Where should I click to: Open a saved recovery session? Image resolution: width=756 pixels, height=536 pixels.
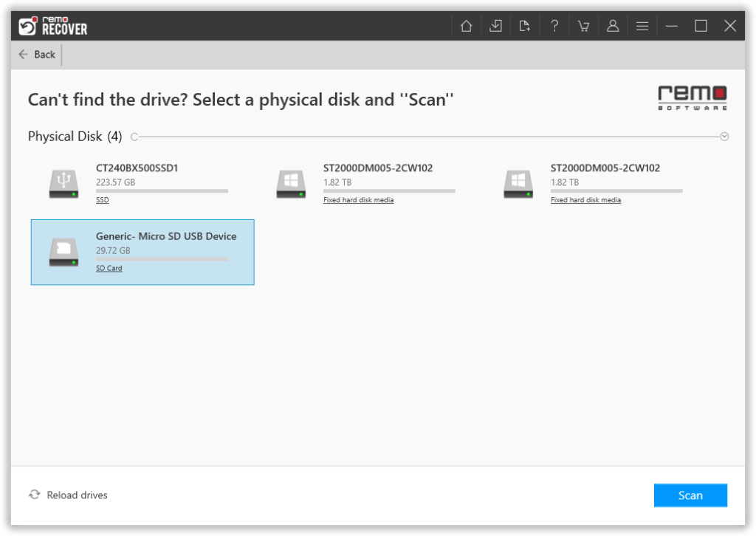pyautogui.click(x=525, y=25)
